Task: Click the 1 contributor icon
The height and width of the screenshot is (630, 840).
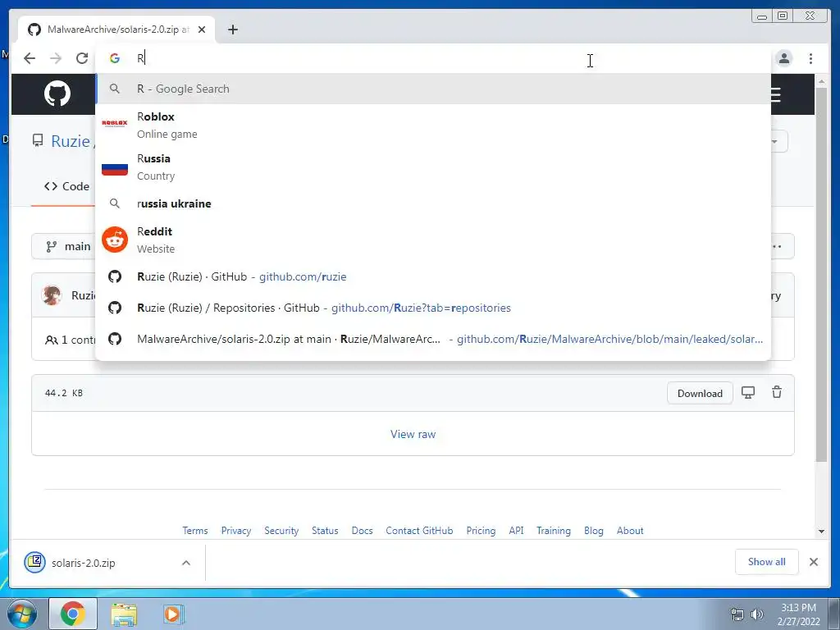Action: pyautogui.click(x=52, y=340)
